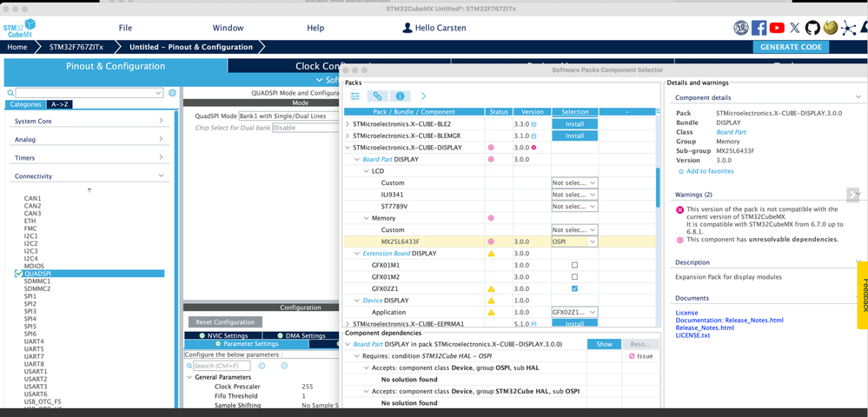Open the Application GFX02Z1 dropdown
The height and width of the screenshot is (417, 868).
pos(574,313)
